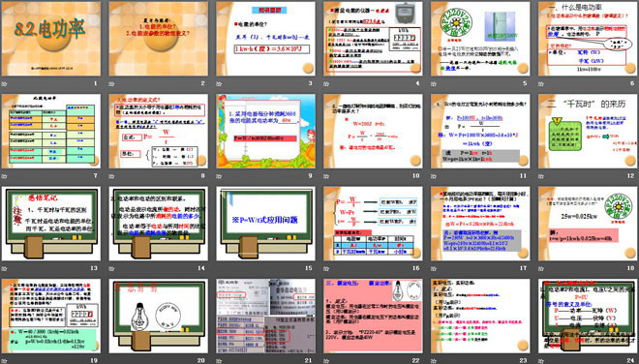Preview animations via star under slide 13

click(x=5, y=268)
